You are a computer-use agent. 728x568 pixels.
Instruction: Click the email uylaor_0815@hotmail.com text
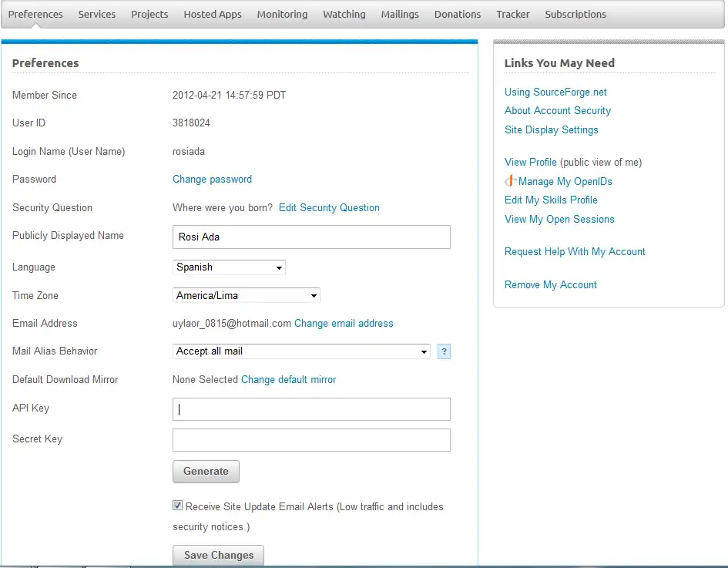pyautogui.click(x=232, y=323)
